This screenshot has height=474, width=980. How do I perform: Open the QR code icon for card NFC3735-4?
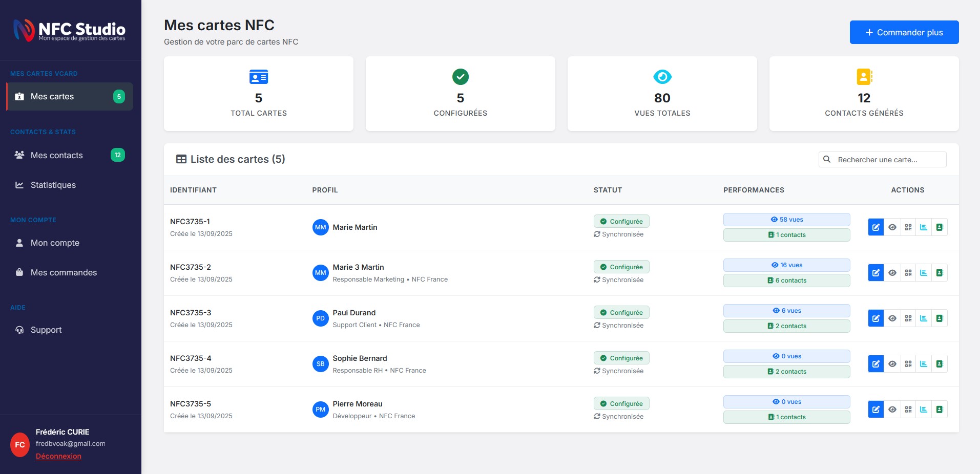(x=908, y=364)
